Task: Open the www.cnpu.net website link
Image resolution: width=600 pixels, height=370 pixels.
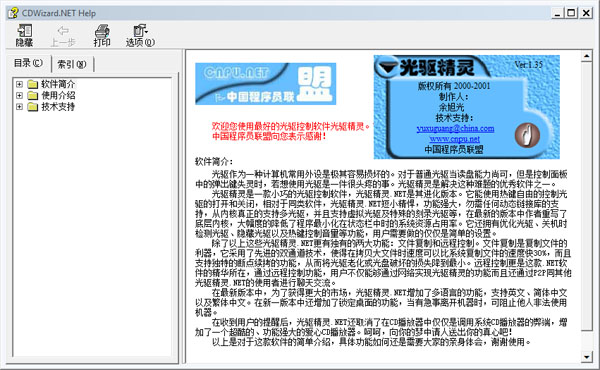Action: coord(455,139)
